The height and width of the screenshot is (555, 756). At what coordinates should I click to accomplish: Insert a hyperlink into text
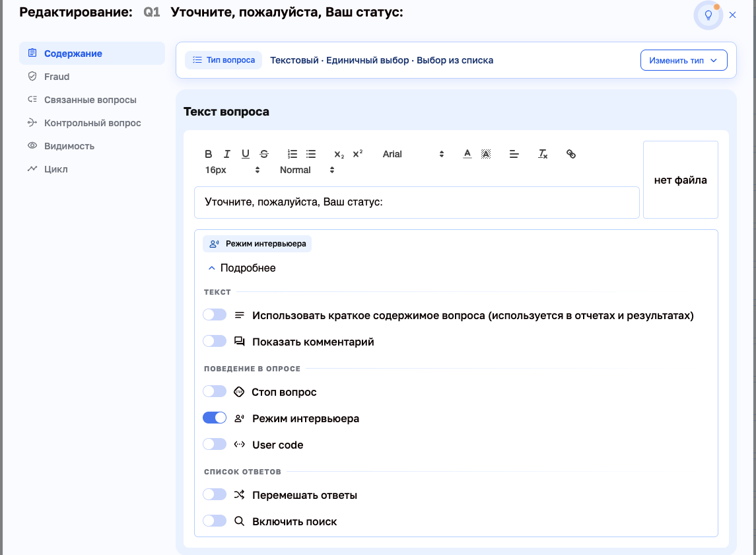[x=571, y=154]
